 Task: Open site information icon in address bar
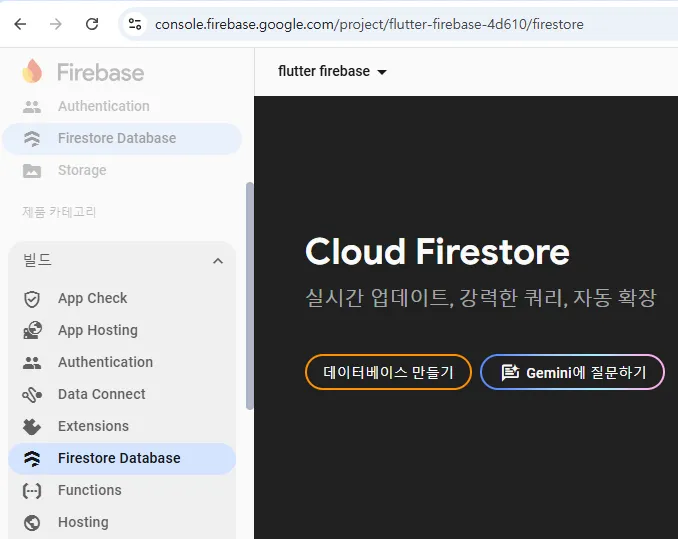pyautogui.click(x=135, y=24)
